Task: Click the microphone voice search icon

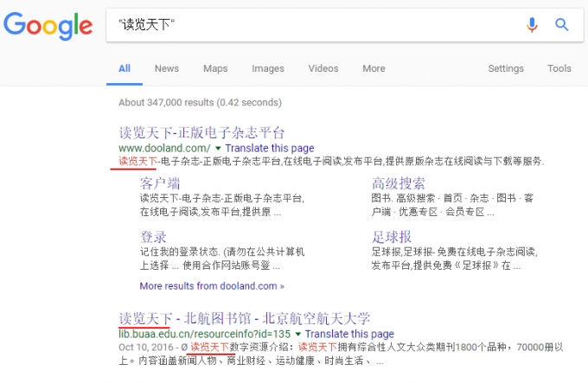Action: (x=533, y=25)
